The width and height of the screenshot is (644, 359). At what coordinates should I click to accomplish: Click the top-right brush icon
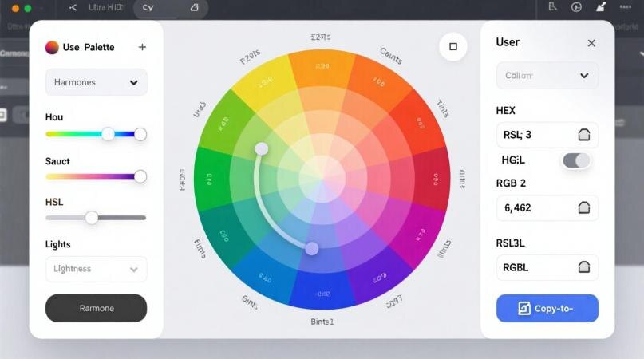tap(601, 6)
